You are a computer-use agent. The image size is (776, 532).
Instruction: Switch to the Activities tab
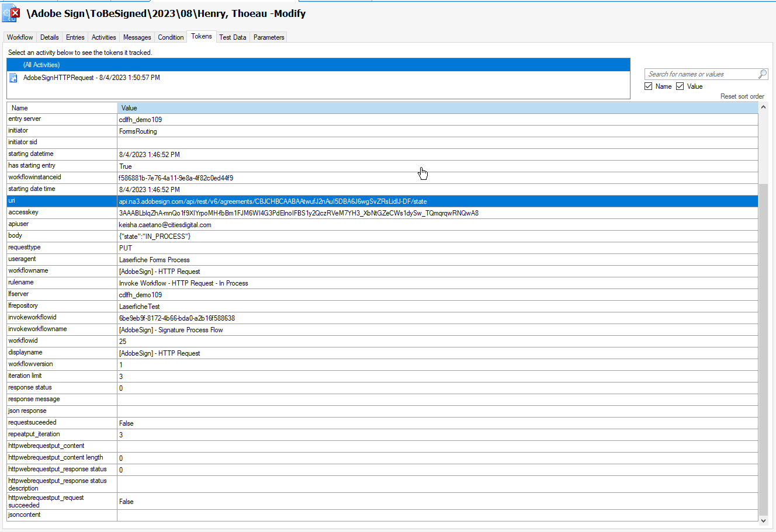click(x=104, y=37)
